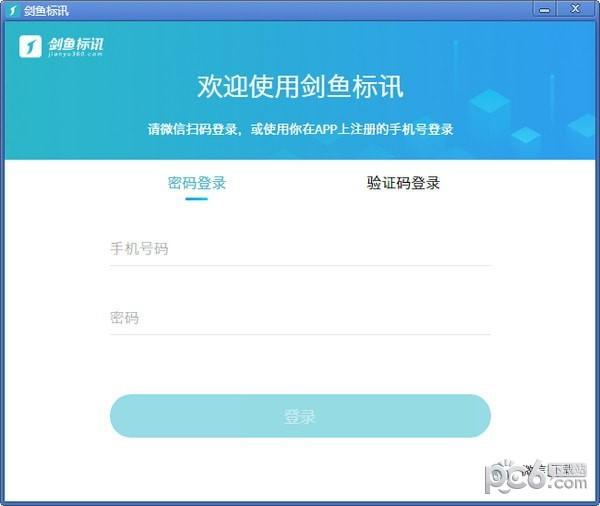Image resolution: width=600 pixels, height=506 pixels.
Task: Click the blue underline beneath 密码登录
Action: (x=197, y=199)
